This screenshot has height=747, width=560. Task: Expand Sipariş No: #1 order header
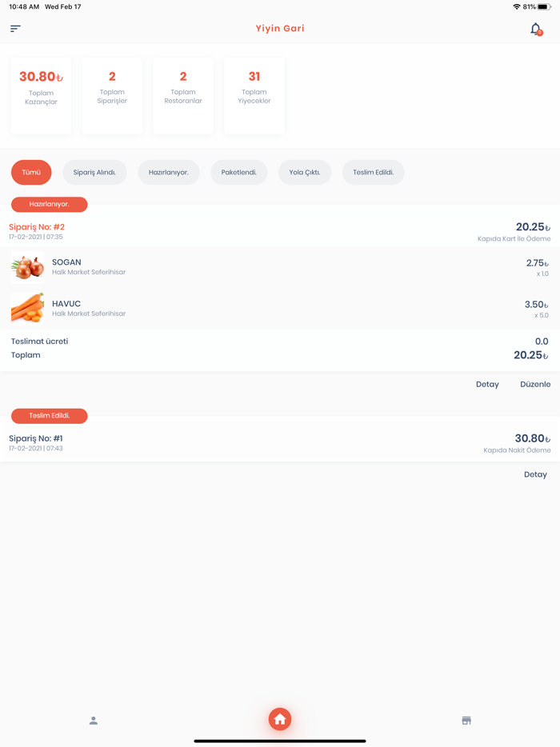pyautogui.click(x=36, y=439)
